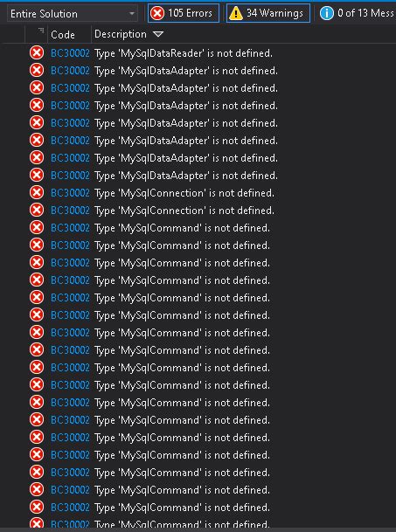Screen dimensions: 396x532
Task: Toggle the 34 Warnings filter button
Action: (268, 13)
